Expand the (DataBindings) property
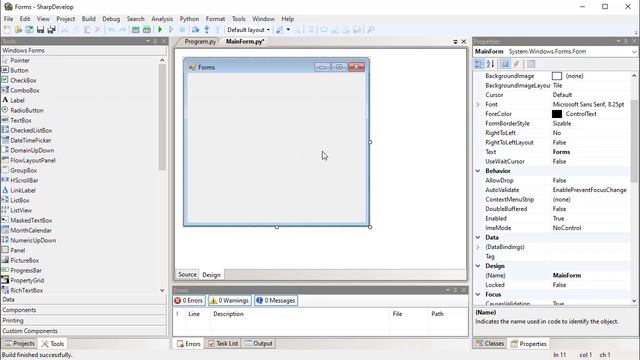This screenshot has height=360, width=640. (478, 247)
